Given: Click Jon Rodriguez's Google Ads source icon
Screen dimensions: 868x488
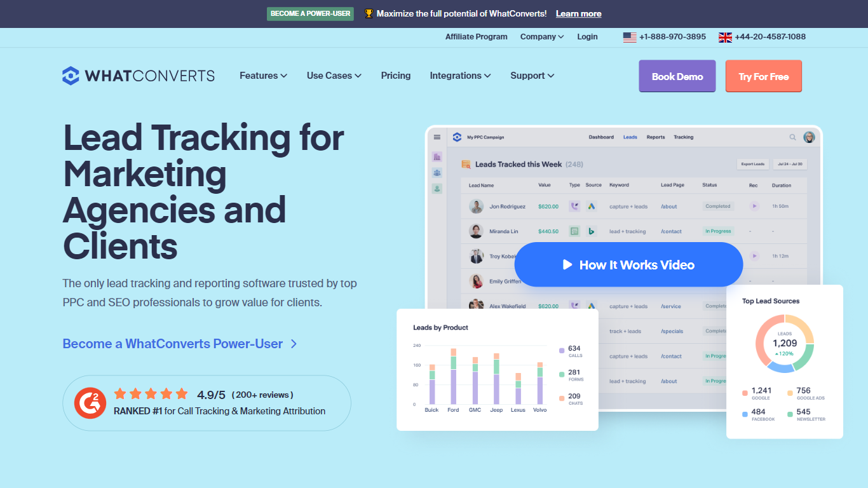Looking at the screenshot, I should [x=591, y=206].
